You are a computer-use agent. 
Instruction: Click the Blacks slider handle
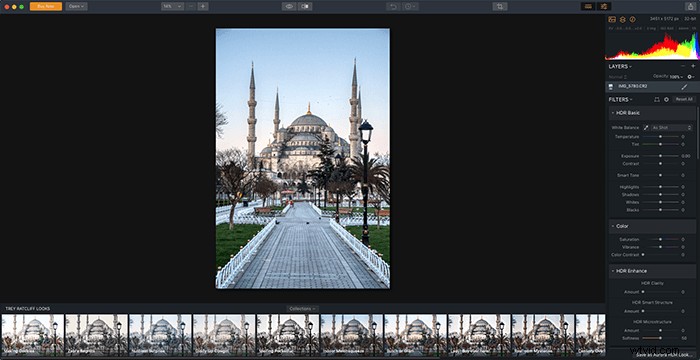(660, 209)
